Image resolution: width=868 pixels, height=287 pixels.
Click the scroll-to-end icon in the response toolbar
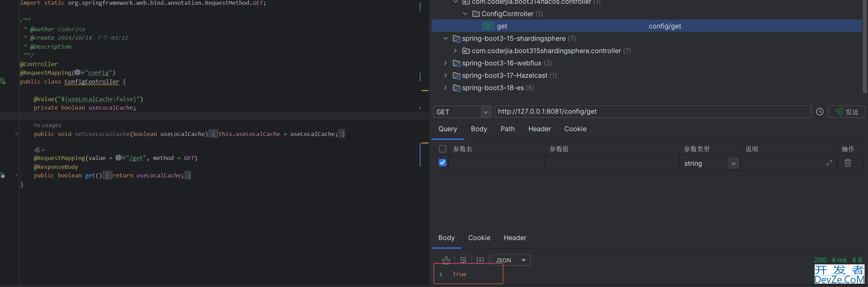pyautogui.click(x=480, y=260)
